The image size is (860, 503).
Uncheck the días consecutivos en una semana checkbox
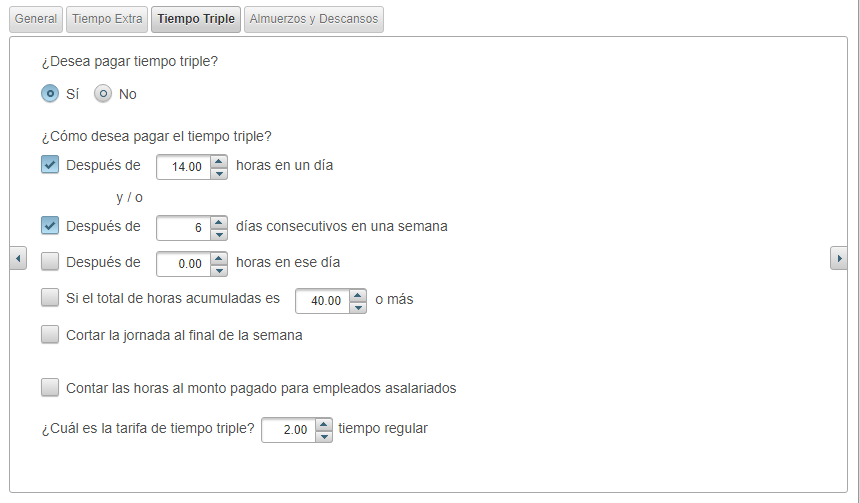tap(50, 226)
